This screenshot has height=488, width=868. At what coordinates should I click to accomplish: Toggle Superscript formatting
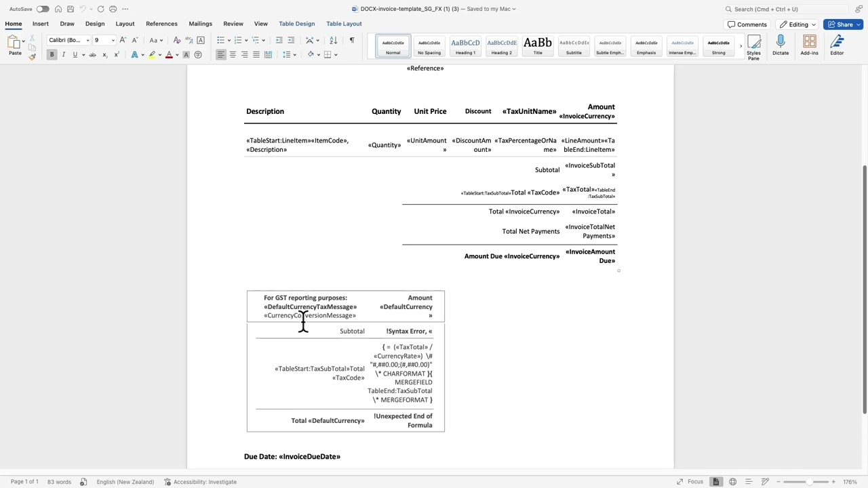pyautogui.click(x=116, y=54)
